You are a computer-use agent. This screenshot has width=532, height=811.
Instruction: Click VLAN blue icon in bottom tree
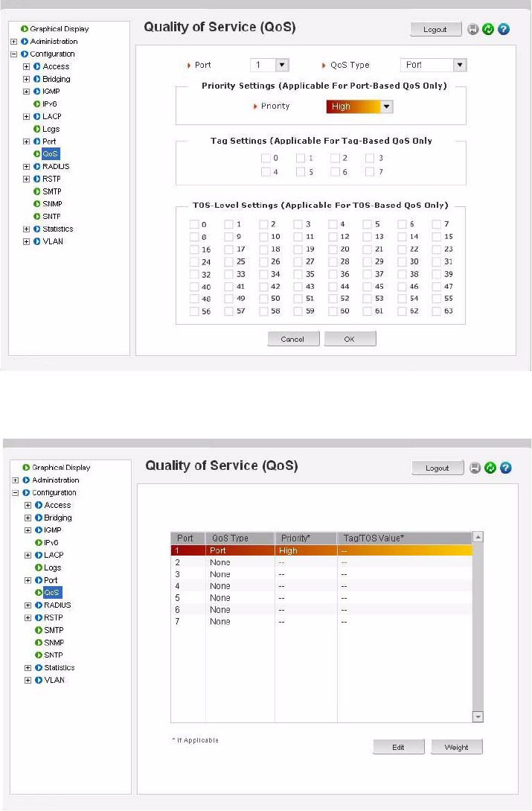[38, 680]
